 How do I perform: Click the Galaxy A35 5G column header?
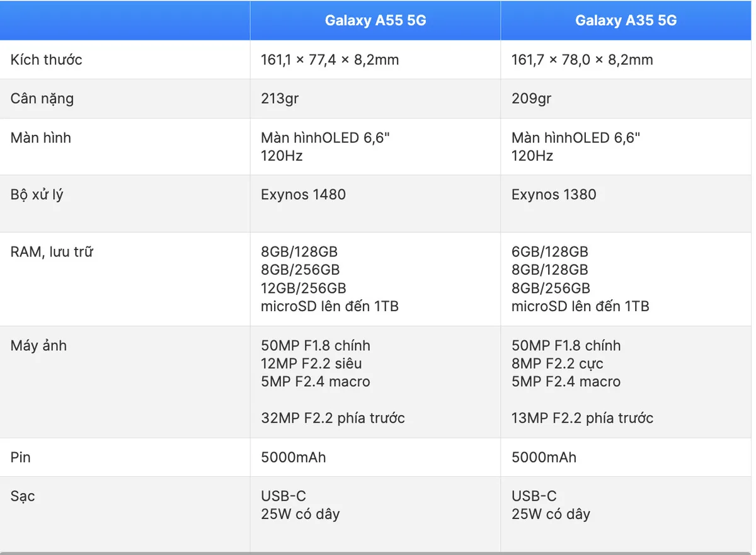point(626,20)
